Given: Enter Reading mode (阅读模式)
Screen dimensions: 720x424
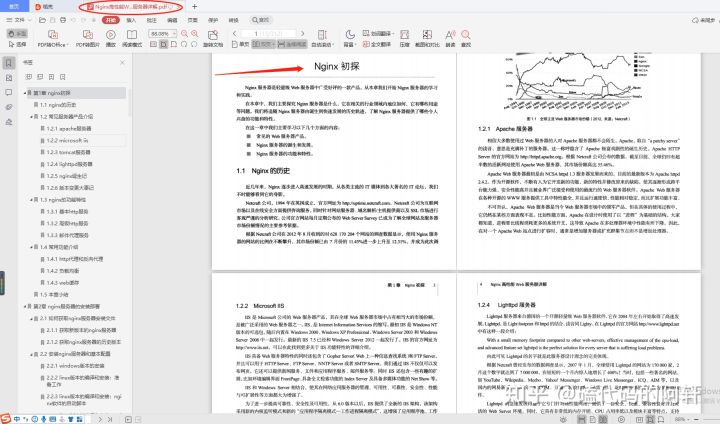Looking at the screenshot, I should point(132,39).
